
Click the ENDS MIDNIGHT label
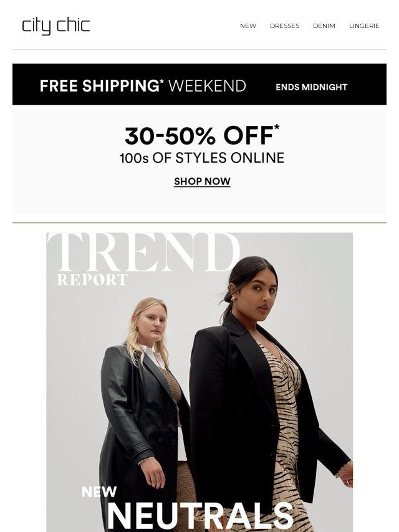(x=311, y=87)
